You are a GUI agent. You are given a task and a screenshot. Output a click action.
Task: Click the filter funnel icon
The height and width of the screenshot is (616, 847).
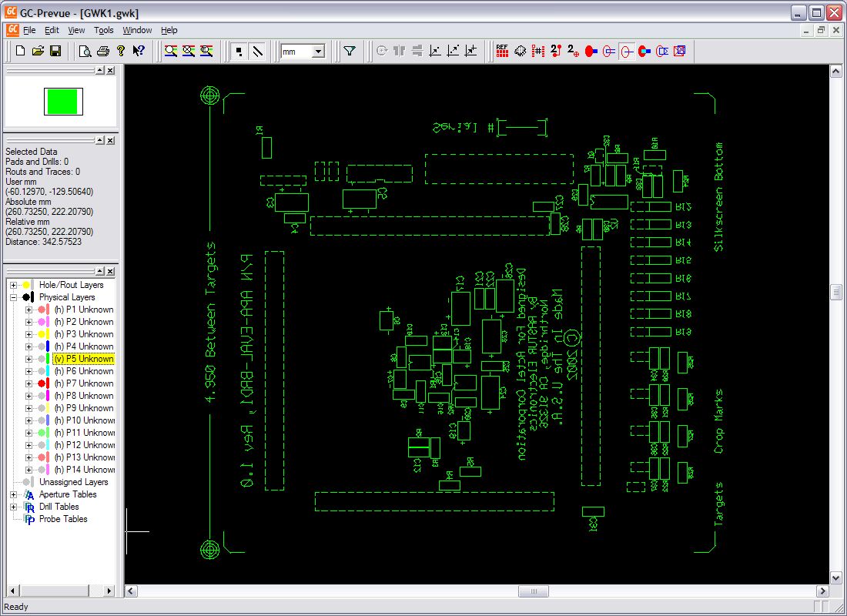coord(350,52)
